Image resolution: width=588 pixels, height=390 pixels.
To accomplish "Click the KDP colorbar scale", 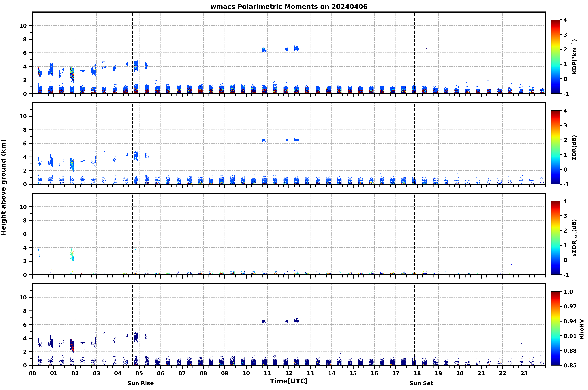I will pyautogui.click(x=555, y=57).
